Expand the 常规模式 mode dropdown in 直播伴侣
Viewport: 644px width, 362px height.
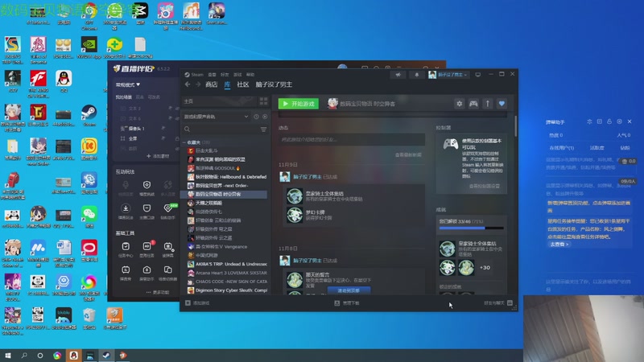click(x=128, y=85)
